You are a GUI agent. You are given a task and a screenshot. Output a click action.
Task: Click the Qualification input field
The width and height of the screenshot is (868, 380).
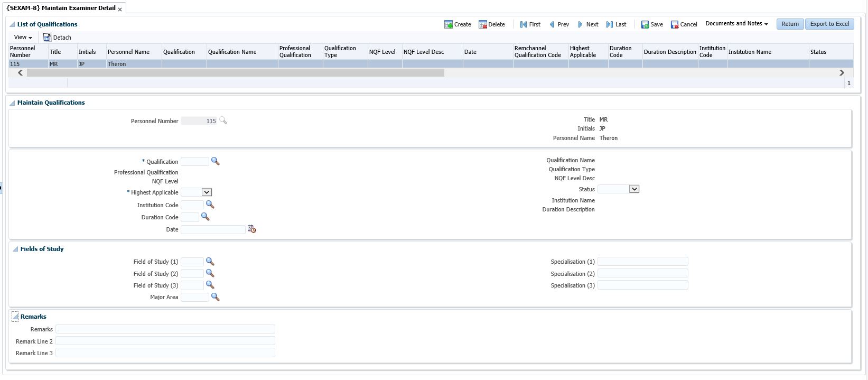195,162
